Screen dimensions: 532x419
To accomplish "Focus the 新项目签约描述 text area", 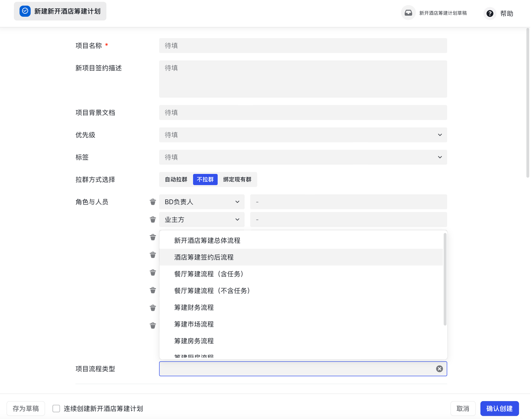I will [x=303, y=79].
